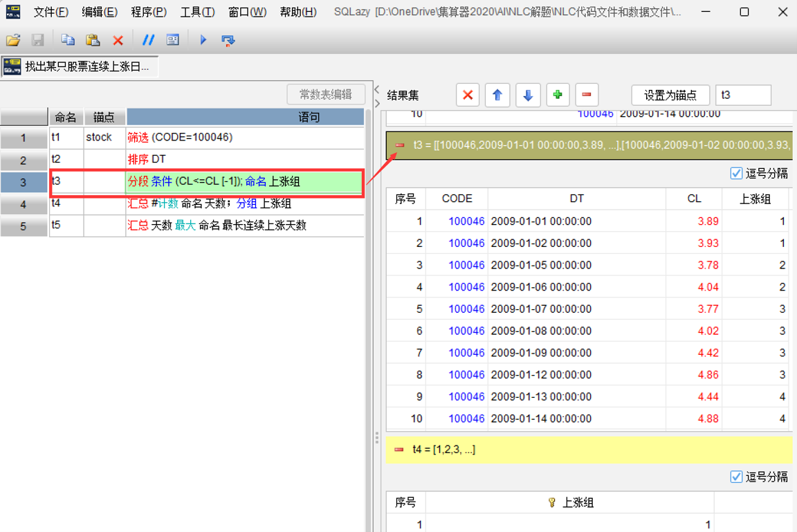Click the 排序 DT statement cell
This screenshot has width=797, height=532.
[x=245, y=160]
